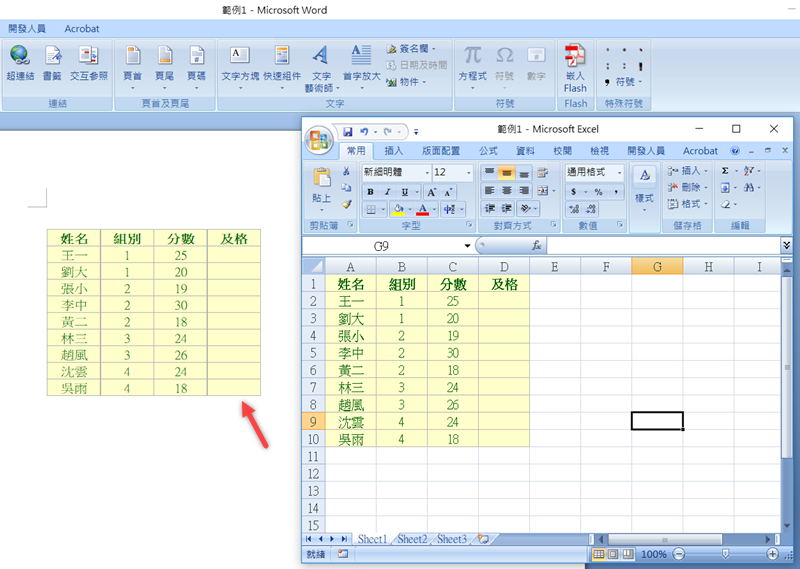Decrease font size in Excel

coord(448,192)
